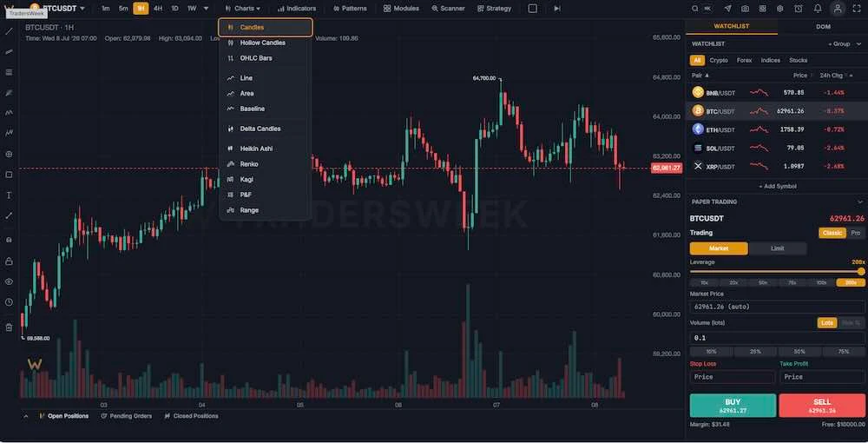Open the notifications bell icon
Screen dimensions: 868x443
point(818,9)
